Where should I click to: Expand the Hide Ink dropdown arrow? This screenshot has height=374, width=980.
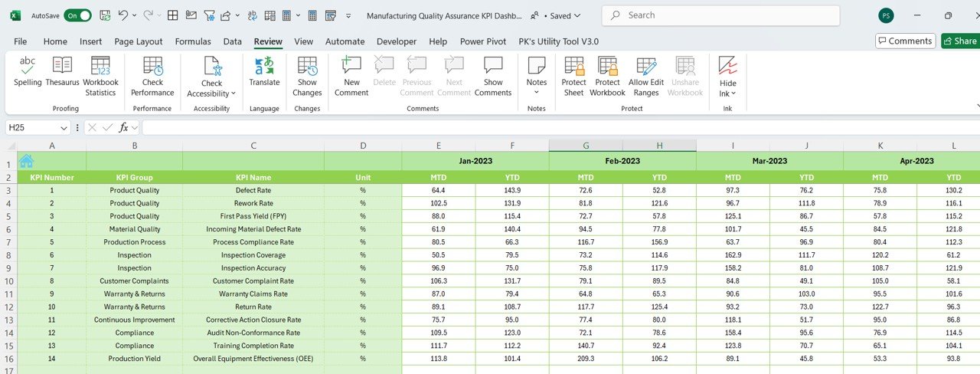tap(733, 93)
